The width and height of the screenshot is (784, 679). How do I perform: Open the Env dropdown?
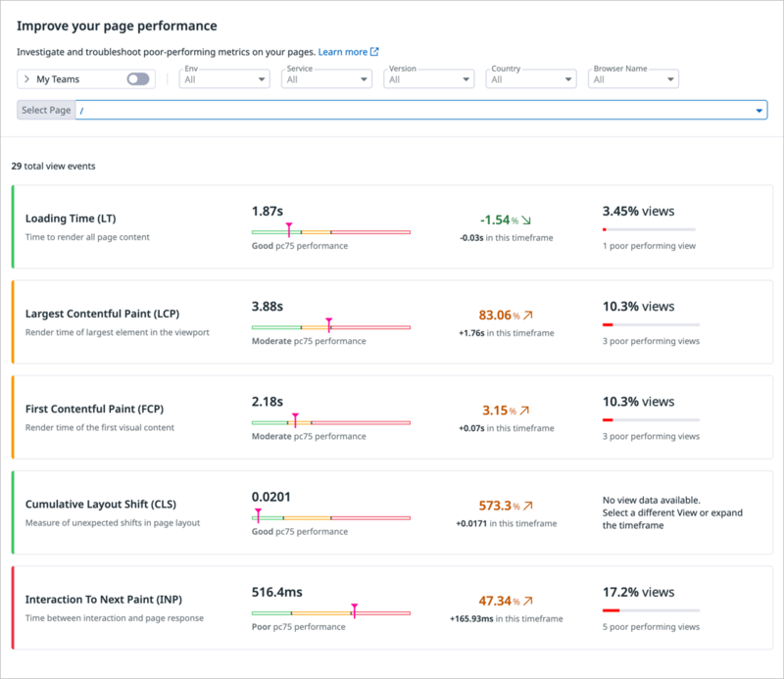(x=224, y=79)
